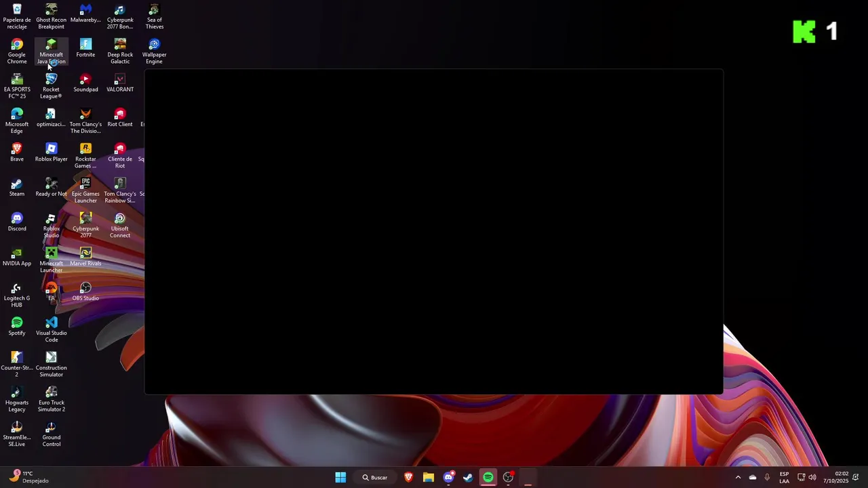Click the StreamElements SE.Live shortcut
The image size is (868, 488).
tap(17, 434)
